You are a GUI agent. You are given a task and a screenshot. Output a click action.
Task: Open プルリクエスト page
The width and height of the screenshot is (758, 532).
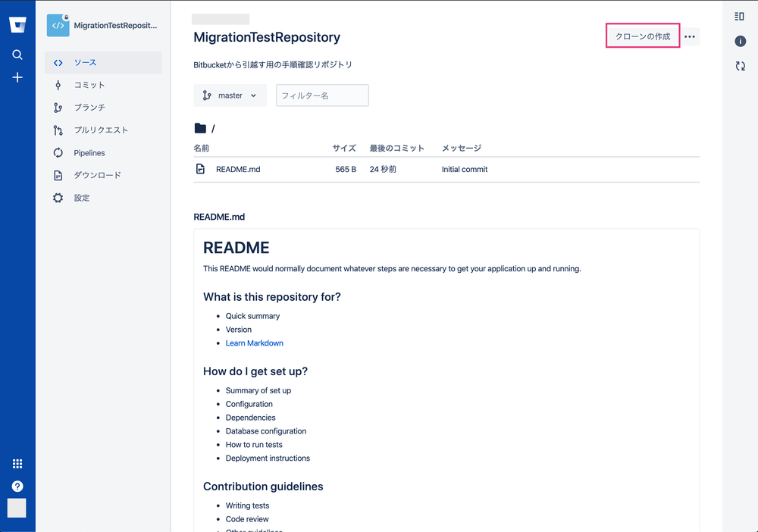101,130
